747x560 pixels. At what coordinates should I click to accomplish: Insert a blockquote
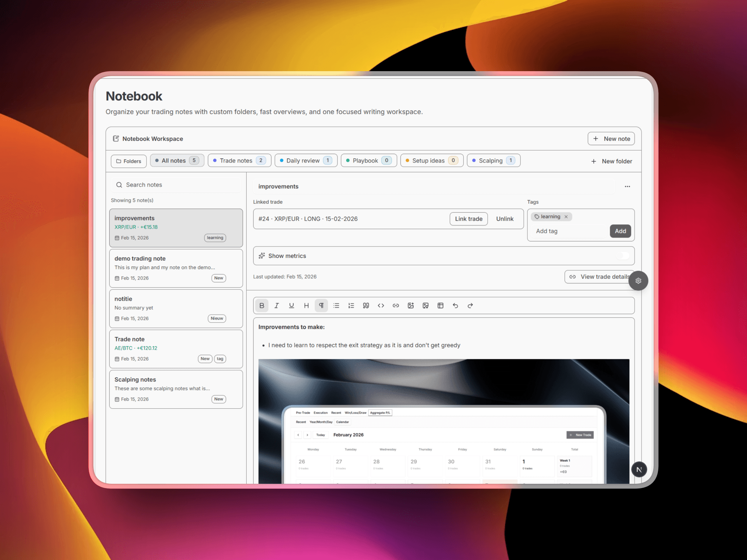(x=366, y=305)
